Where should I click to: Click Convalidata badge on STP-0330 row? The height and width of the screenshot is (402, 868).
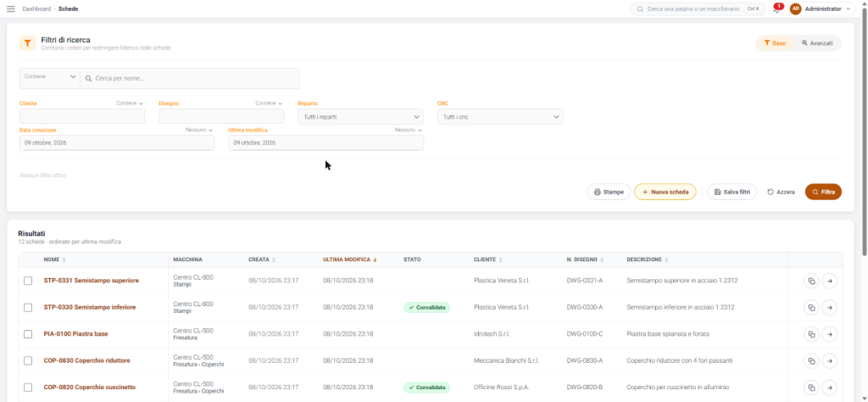click(427, 307)
